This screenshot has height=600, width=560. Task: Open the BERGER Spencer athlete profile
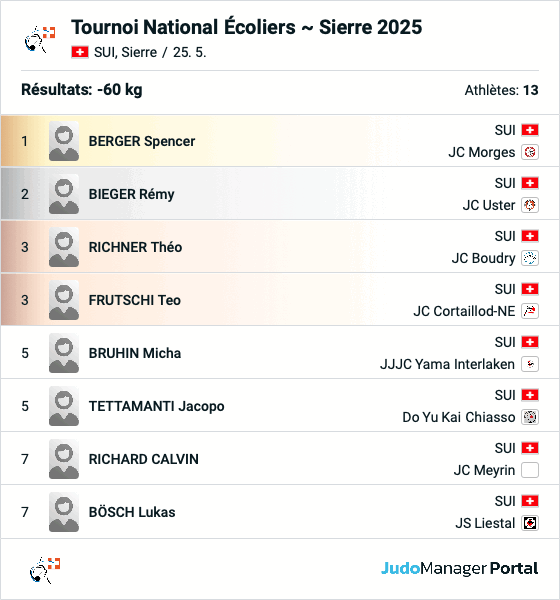coord(142,141)
